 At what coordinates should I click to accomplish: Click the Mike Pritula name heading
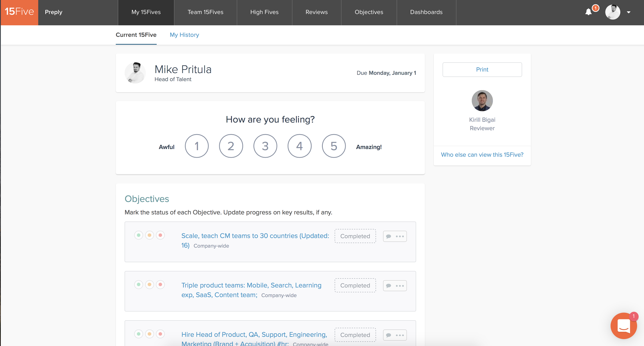pyautogui.click(x=183, y=69)
